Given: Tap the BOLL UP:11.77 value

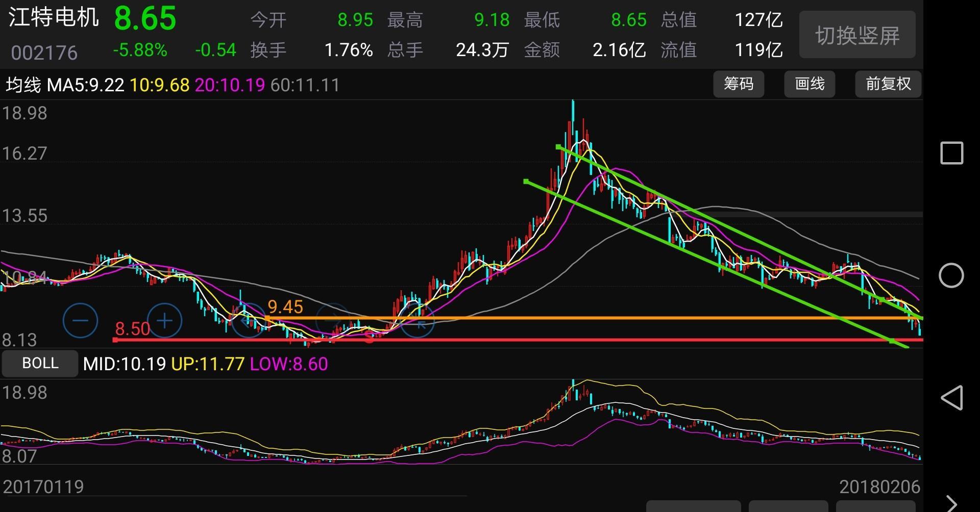Looking at the screenshot, I should (x=208, y=364).
